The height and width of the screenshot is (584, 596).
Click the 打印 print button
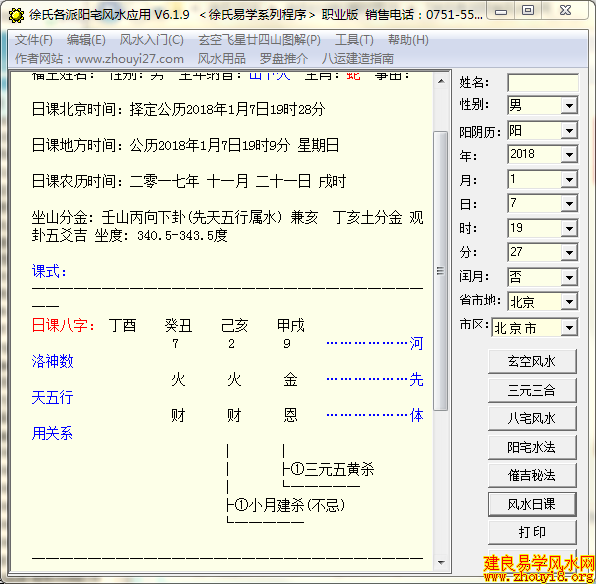(x=532, y=532)
